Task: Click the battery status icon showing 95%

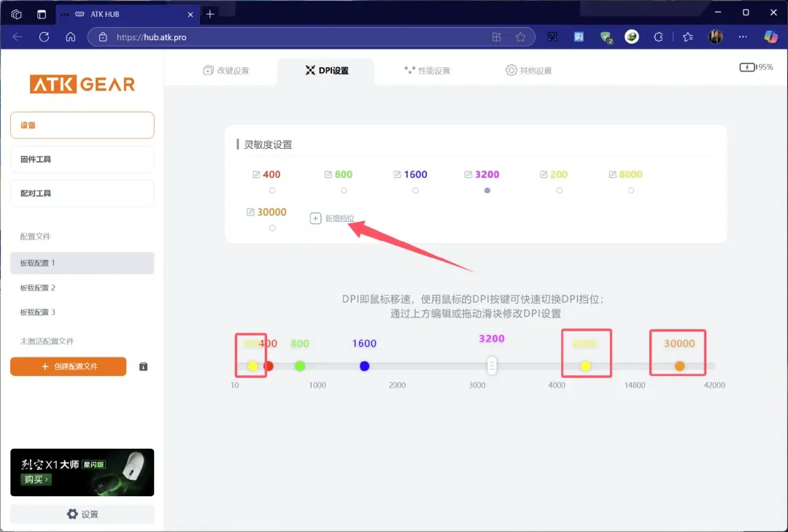Action: 748,67
